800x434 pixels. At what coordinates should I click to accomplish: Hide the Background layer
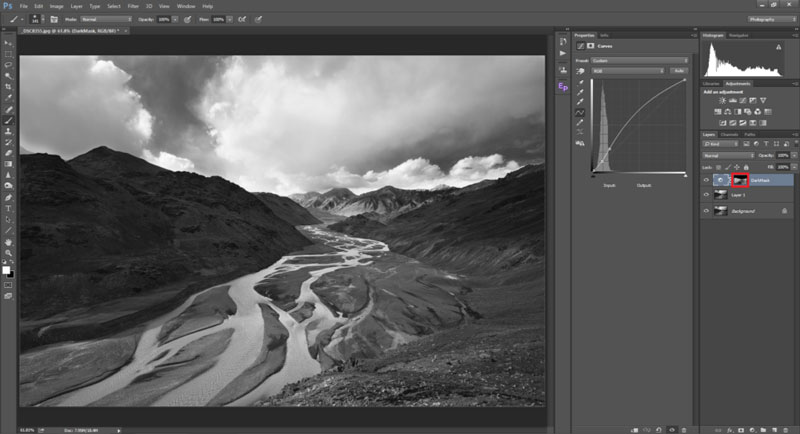tap(706, 211)
